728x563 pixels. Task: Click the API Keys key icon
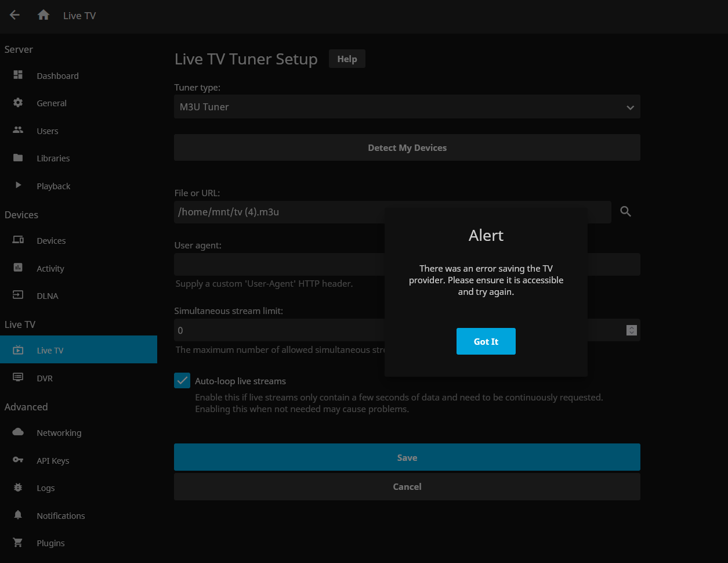click(x=18, y=460)
